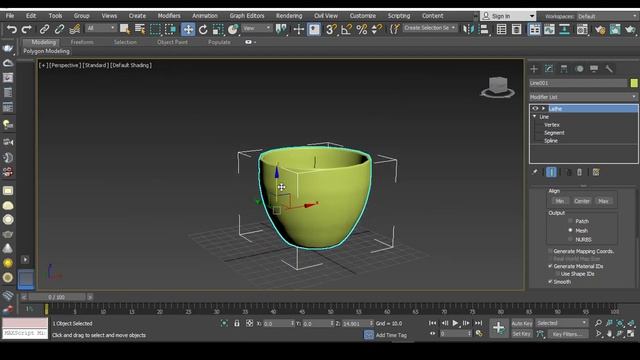Image resolution: width=640 pixels, height=360 pixels.
Task: Select the Patch output radio button
Action: pos(570,221)
